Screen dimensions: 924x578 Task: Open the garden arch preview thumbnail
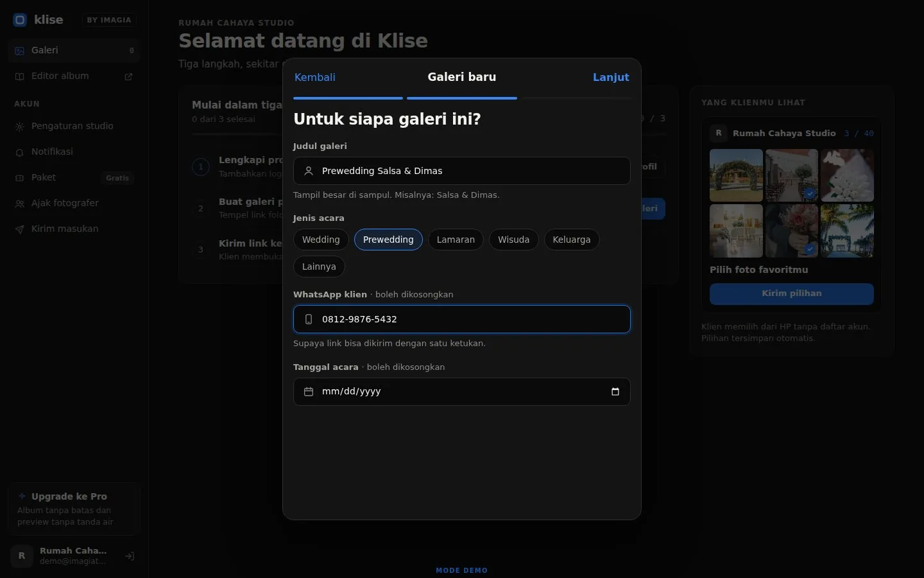pos(736,175)
